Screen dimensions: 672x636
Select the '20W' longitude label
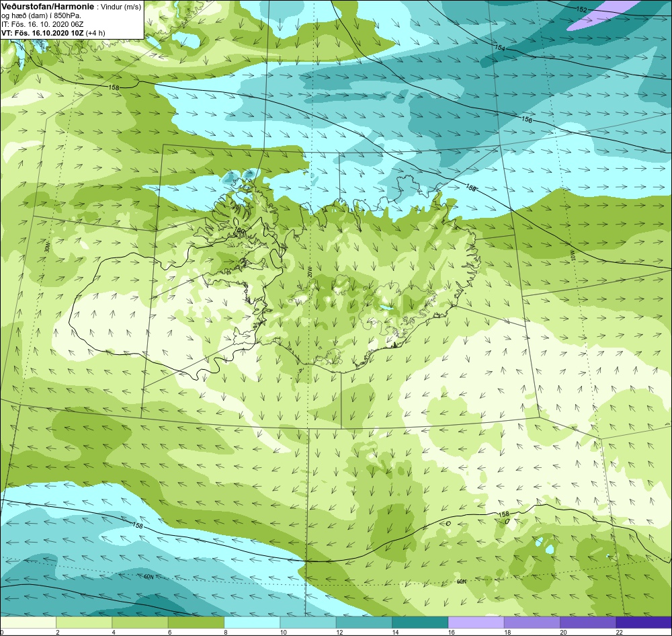[309, 273]
